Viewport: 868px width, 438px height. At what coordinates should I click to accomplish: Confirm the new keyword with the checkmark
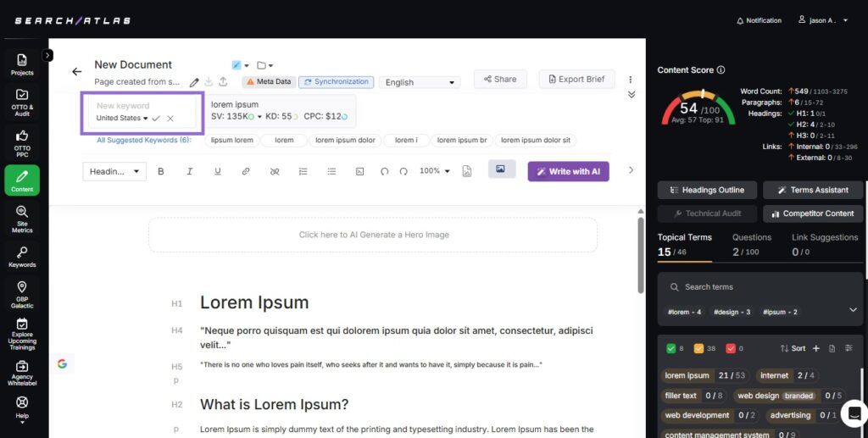pos(156,119)
